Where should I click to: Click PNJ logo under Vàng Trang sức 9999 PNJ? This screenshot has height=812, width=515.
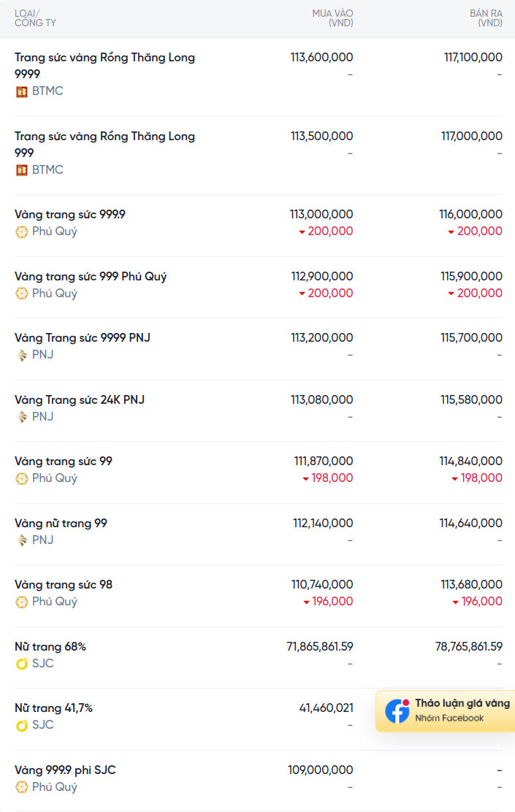pos(22,355)
